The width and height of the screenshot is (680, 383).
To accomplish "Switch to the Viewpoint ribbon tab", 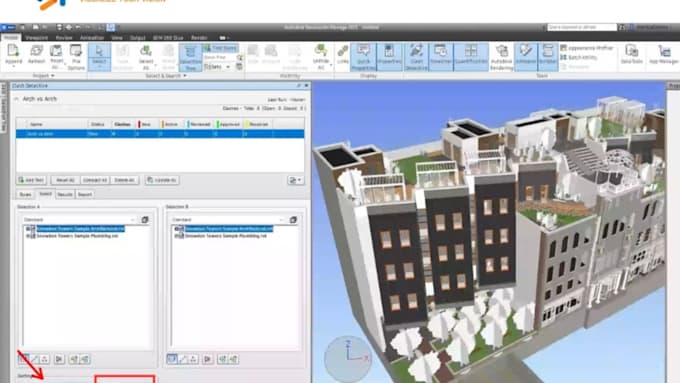I will click(x=36, y=38).
